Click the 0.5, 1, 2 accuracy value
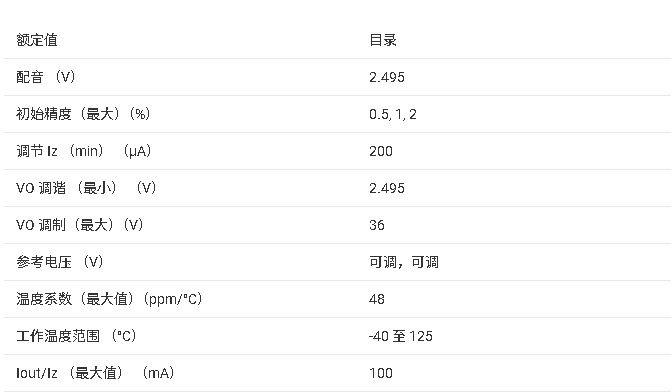 393,114
